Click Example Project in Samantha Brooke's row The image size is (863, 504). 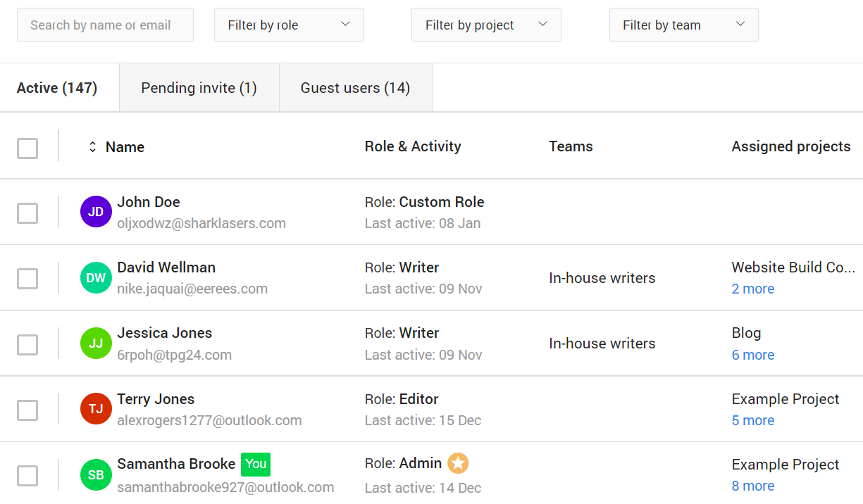click(x=786, y=465)
